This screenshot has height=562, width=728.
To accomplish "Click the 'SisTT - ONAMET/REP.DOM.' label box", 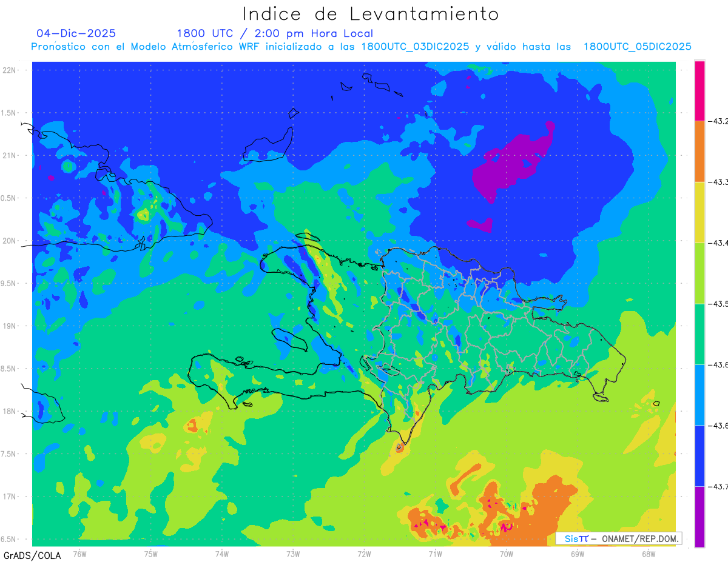I will [x=619, y=538].
